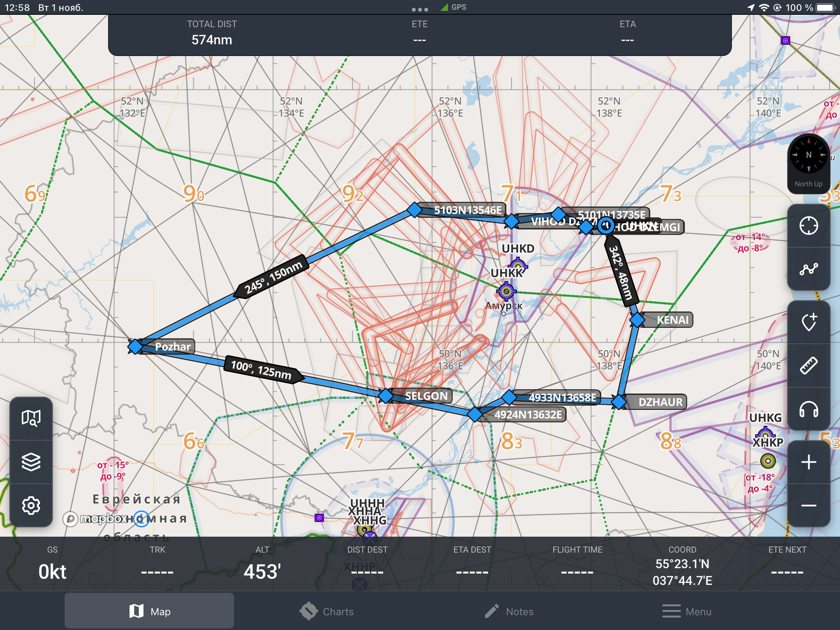This screenshot has width=840, height=630.
Task: Expand the top three-dots handle
Action: point(420,9)
